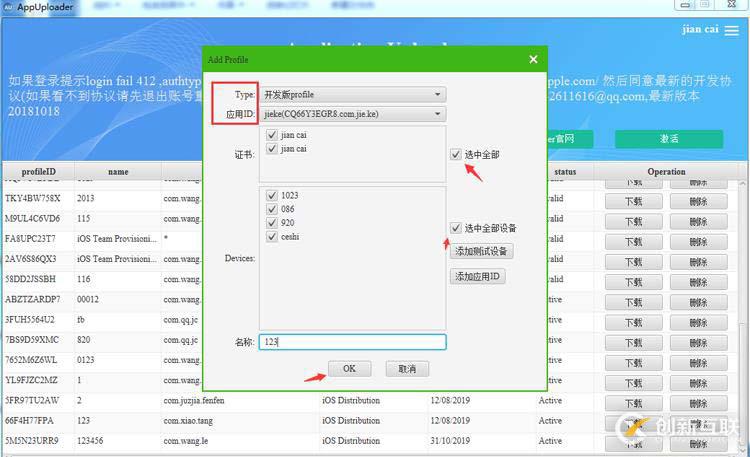This screenshot has height=457, width=750.
Task: Download profile 5FR97TU2AW
Action: pyautogui.click(x=633, y=403)
